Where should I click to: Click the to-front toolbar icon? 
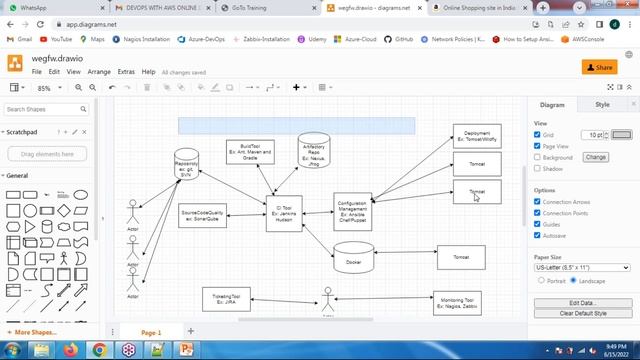[x=167, y=87]
